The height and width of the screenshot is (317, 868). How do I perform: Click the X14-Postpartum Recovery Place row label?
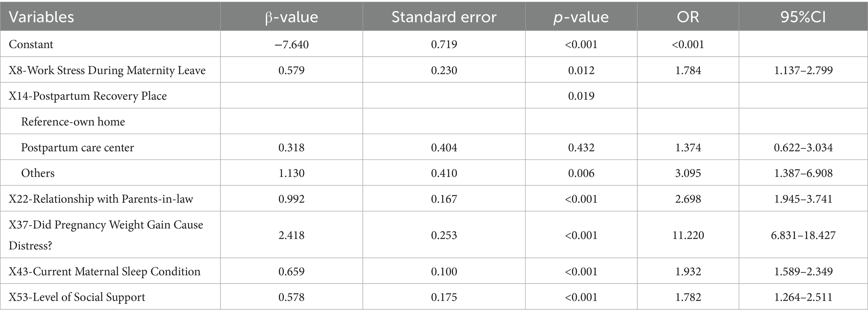[88, 96]
